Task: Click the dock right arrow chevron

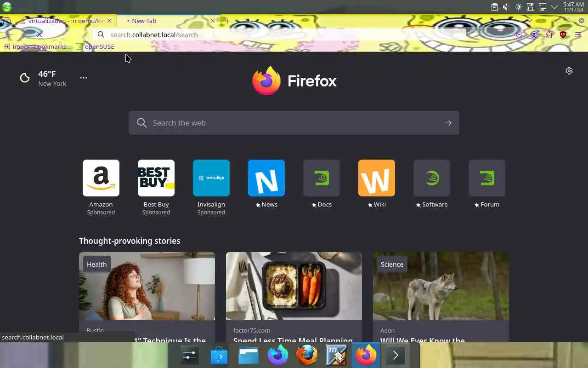Action: coord(396,355)
